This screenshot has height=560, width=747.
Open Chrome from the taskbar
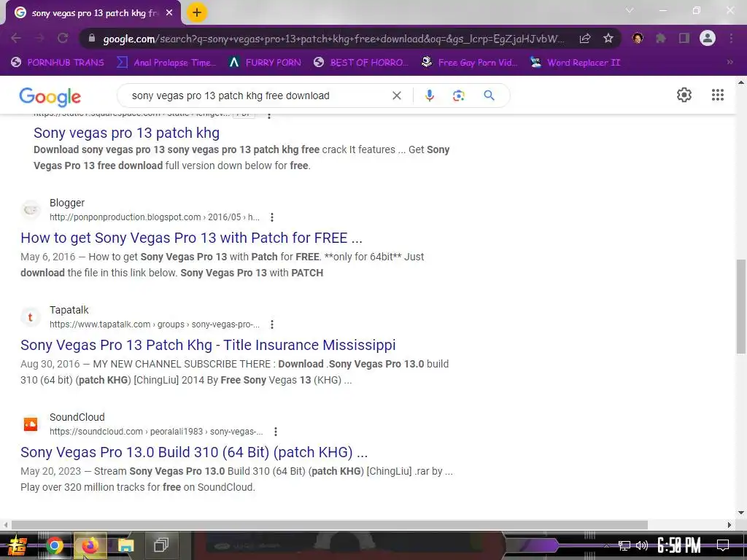[x=54, y=545]
